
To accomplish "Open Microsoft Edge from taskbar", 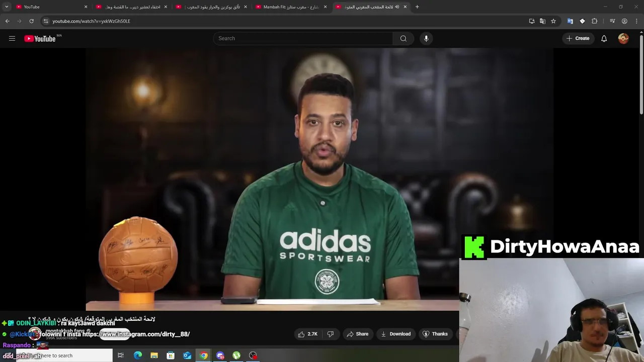I will pyautogui.click(x=137, y=355).
